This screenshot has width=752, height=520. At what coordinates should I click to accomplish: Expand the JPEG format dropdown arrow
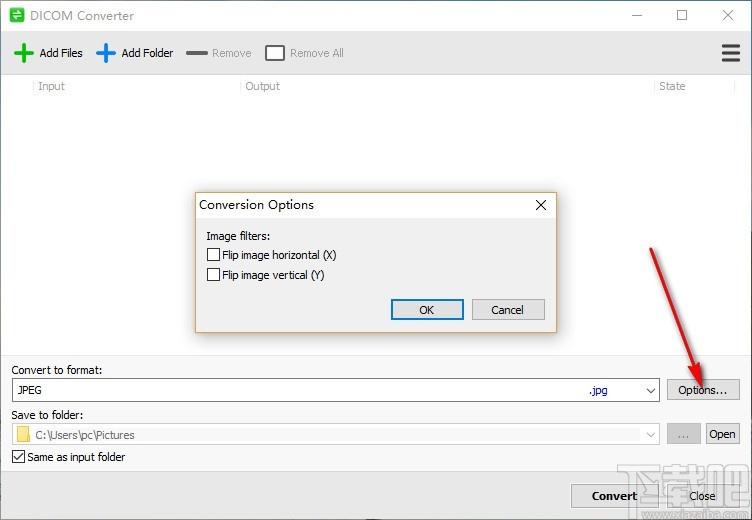[650, 390]
